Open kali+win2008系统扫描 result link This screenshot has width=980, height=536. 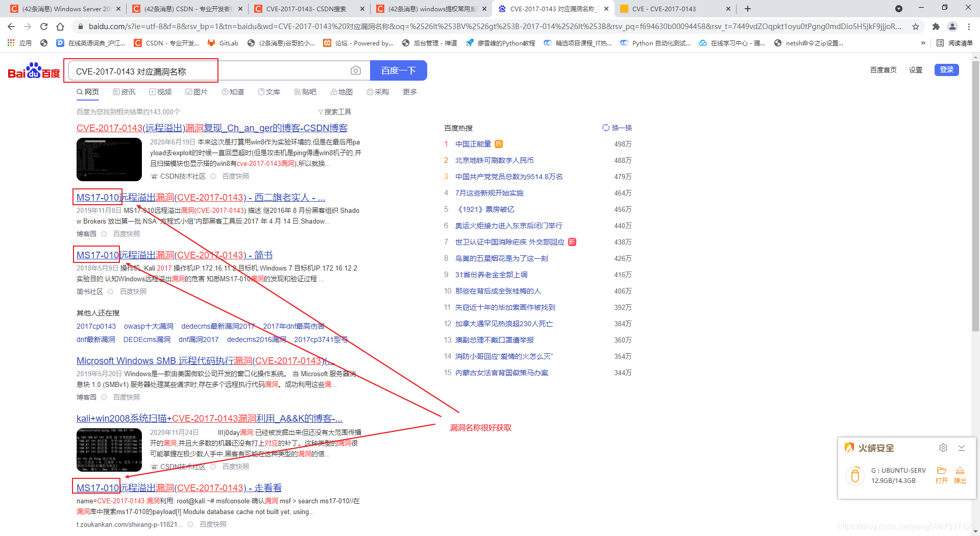[209, 418]
